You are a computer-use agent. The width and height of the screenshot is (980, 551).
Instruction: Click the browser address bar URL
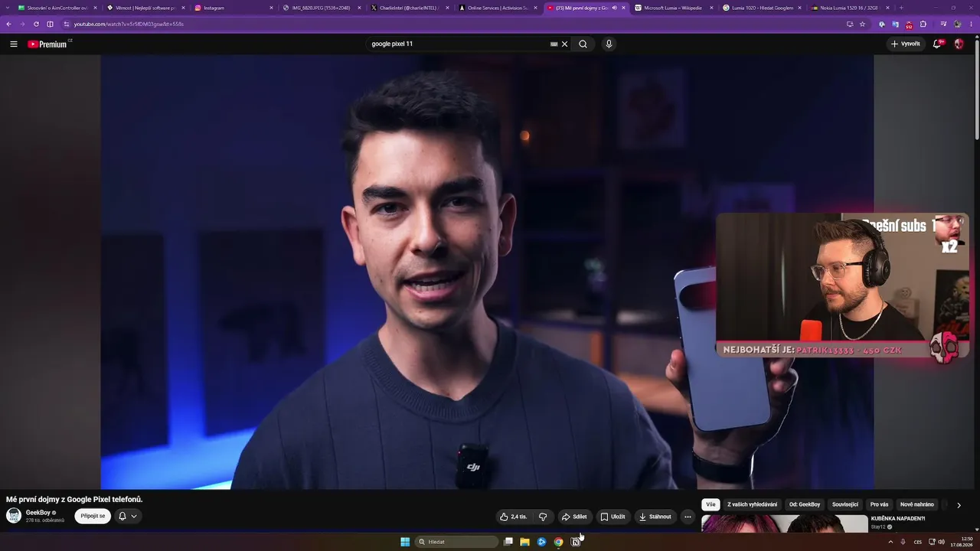[x=129, y=24]
